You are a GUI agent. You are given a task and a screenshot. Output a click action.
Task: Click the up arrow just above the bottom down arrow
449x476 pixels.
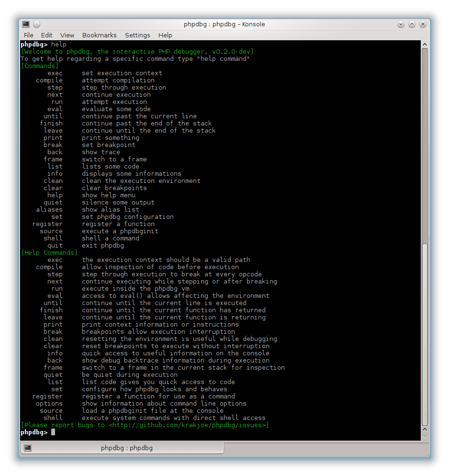tap(425, 429)
